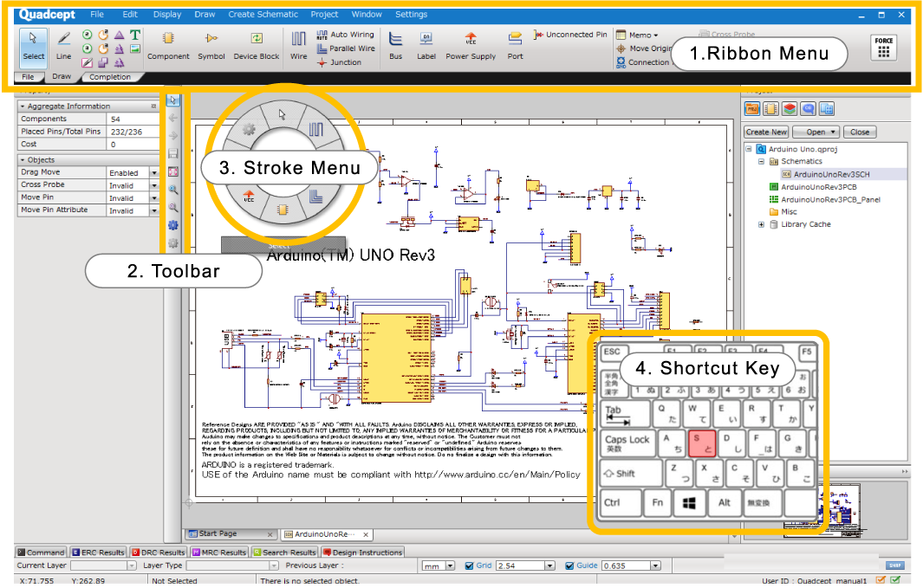The image size is (923, 588).
Task: Open the Edit menu
Action: (130, 14)
